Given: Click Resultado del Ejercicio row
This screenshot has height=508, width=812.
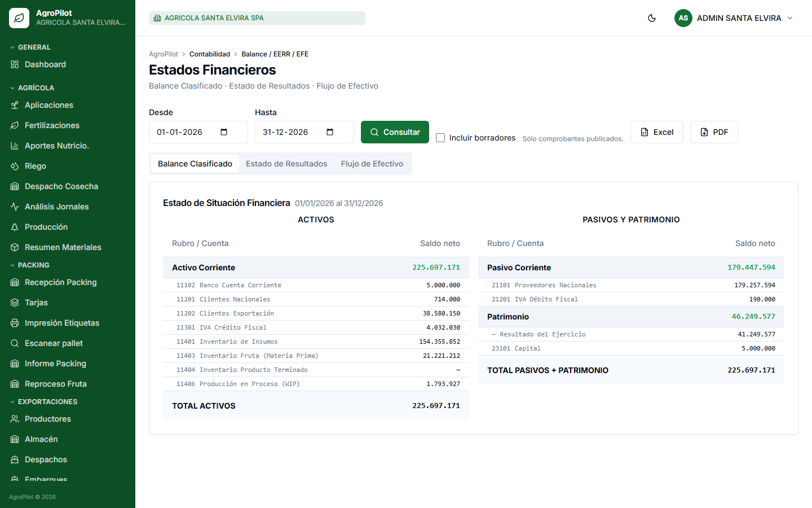Looking at the screenshot, I should click(x=631, y=334).
